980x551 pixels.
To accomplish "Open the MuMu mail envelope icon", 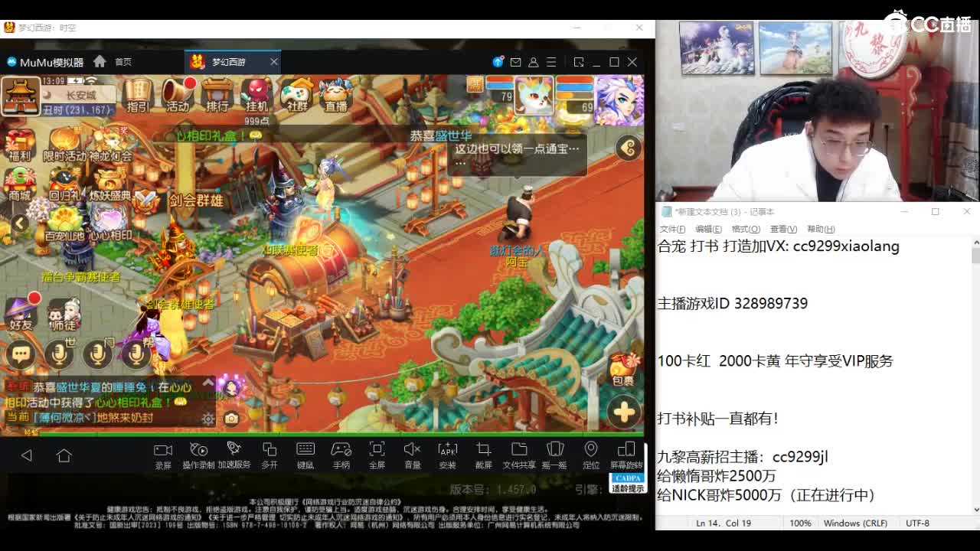I will tap(515, 62).
